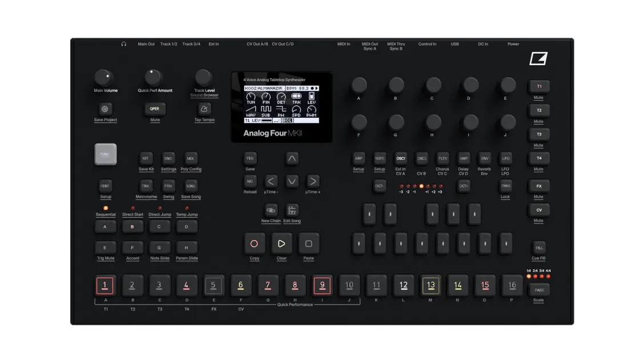Toggle sequencer trig key 9
Viewport: 644px width, 363px height.
tap(322, 285)
